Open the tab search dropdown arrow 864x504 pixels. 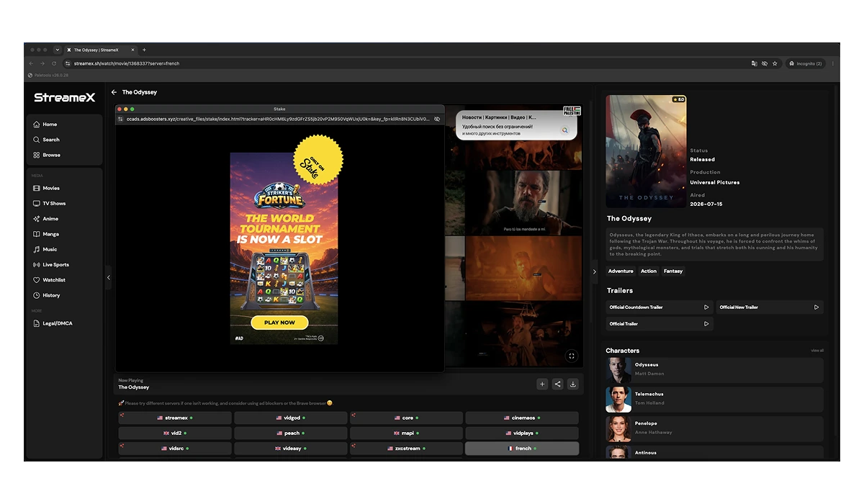(57, 50)
